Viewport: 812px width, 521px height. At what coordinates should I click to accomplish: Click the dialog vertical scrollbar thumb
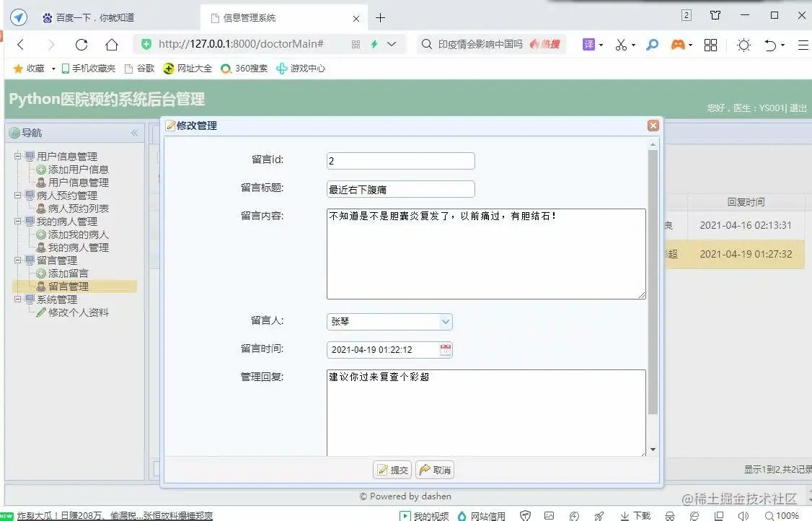(x=653, y=282)
